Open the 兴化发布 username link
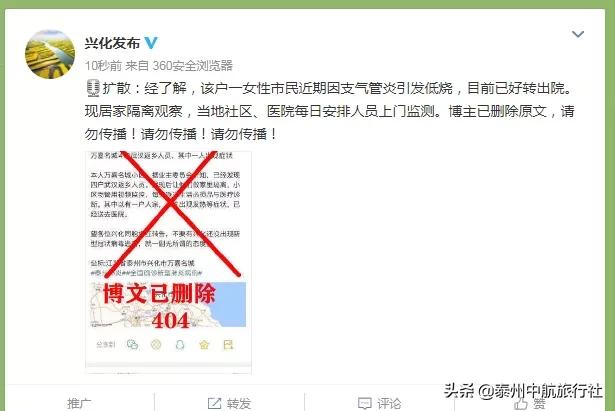 coord(112,43)
